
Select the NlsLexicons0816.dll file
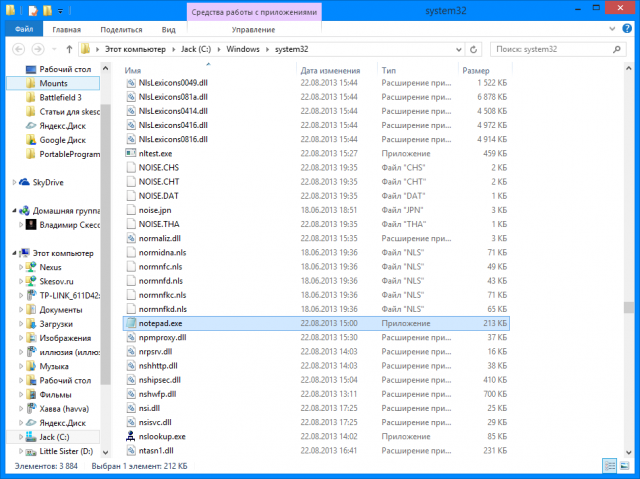point(316,140)
